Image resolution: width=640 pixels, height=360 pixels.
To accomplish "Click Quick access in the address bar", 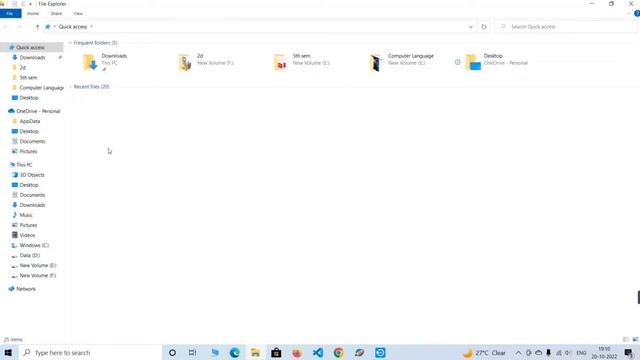I will coord(73,27).
